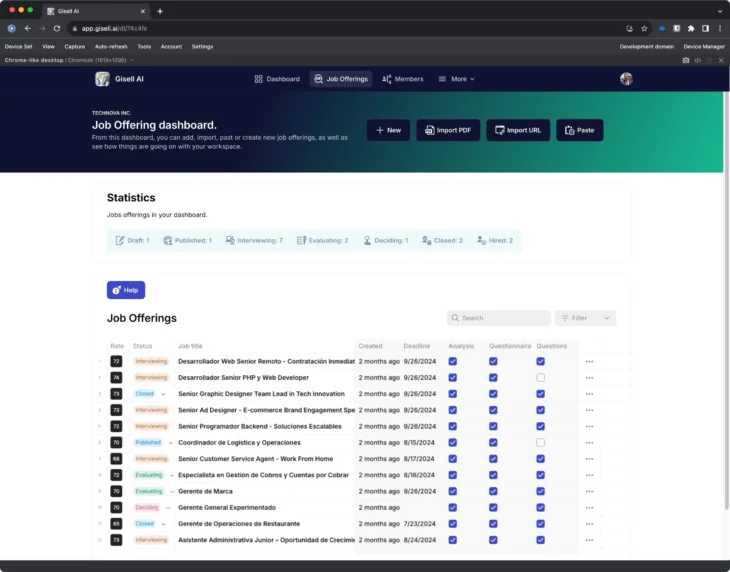
Task: Click the Help button
Action: pyautogui.click(x=126, y=290)
